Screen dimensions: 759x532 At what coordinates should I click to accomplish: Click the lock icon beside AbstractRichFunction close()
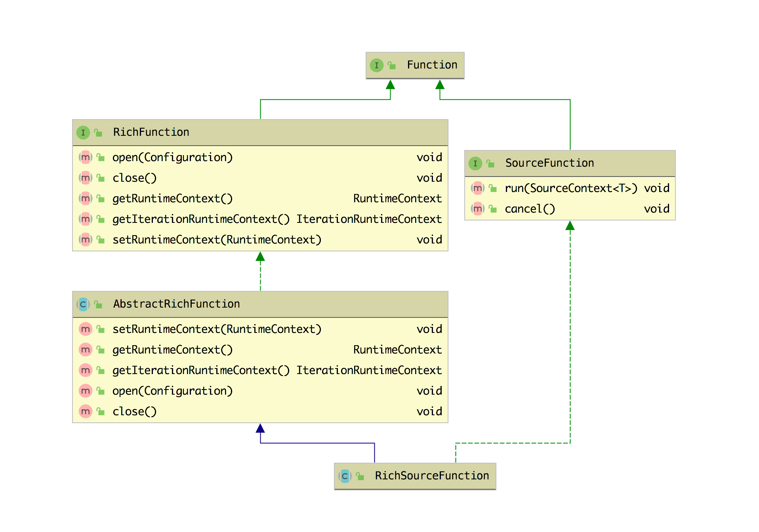(x=101, y=412)
